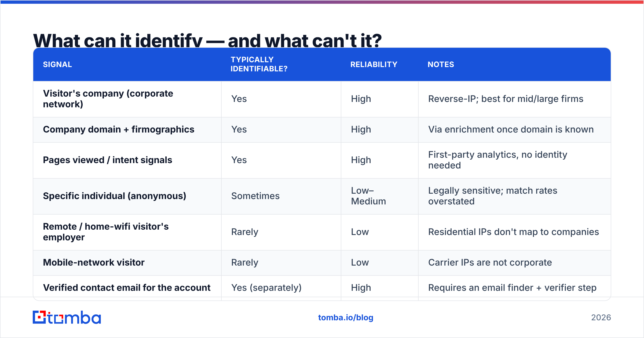Click 'Via enrichment once domain is known' note

tap(511, 130)
